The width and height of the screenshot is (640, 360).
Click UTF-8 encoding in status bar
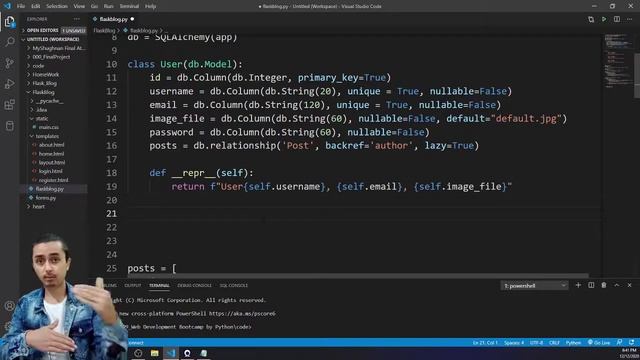coord(536,342)
